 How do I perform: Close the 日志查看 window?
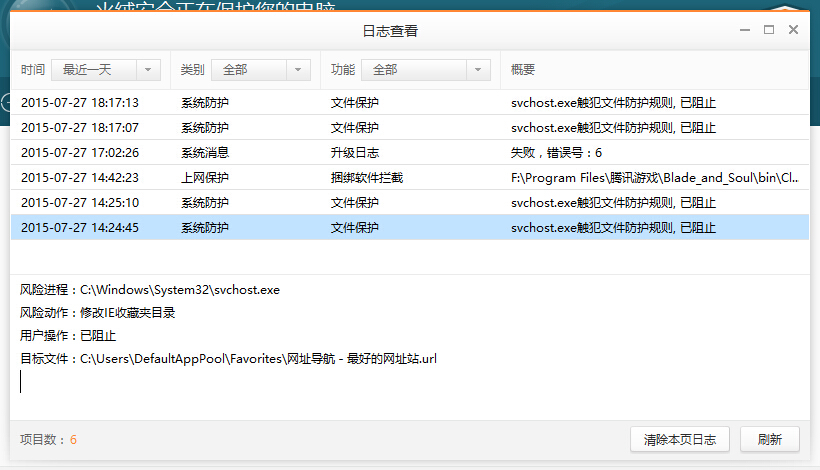pos(794,30)
